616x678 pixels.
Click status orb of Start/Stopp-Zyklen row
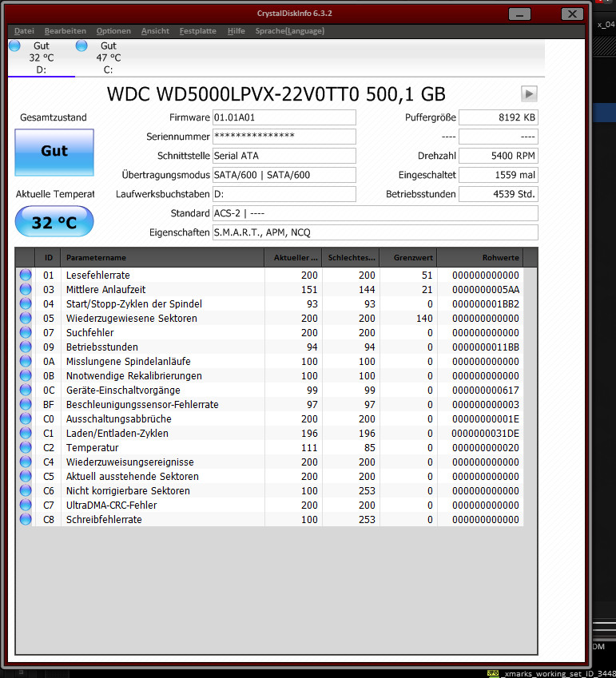pos(26,303)
